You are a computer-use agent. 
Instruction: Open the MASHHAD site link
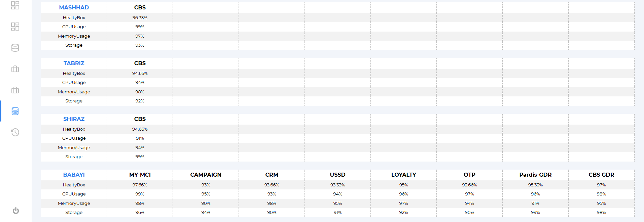coord(74,7)
